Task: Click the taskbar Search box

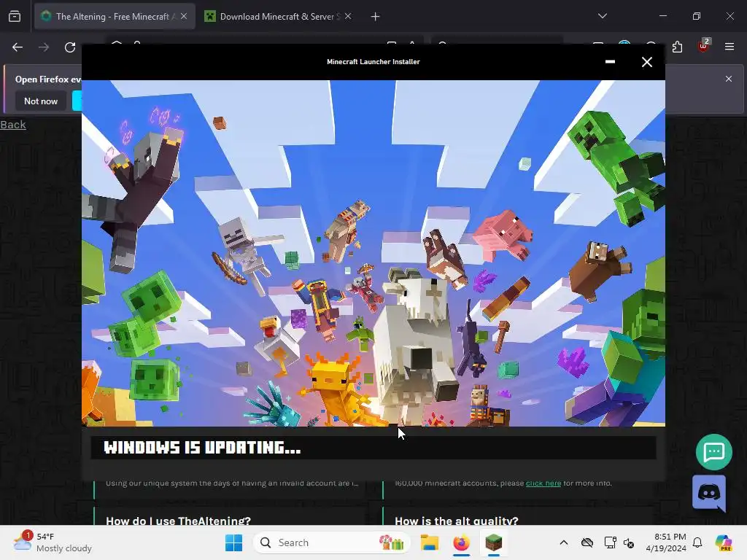Action: [x=332, y=542]
